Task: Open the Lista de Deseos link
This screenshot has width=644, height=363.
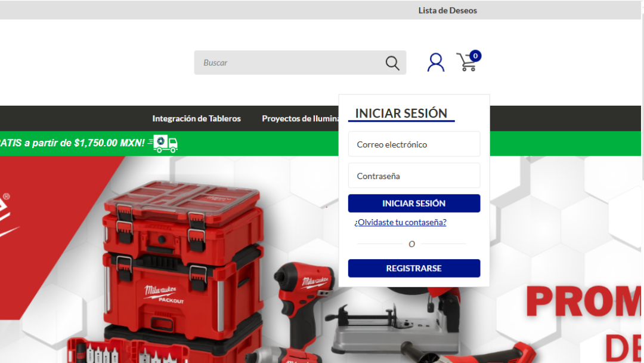Action: point(447,10)
